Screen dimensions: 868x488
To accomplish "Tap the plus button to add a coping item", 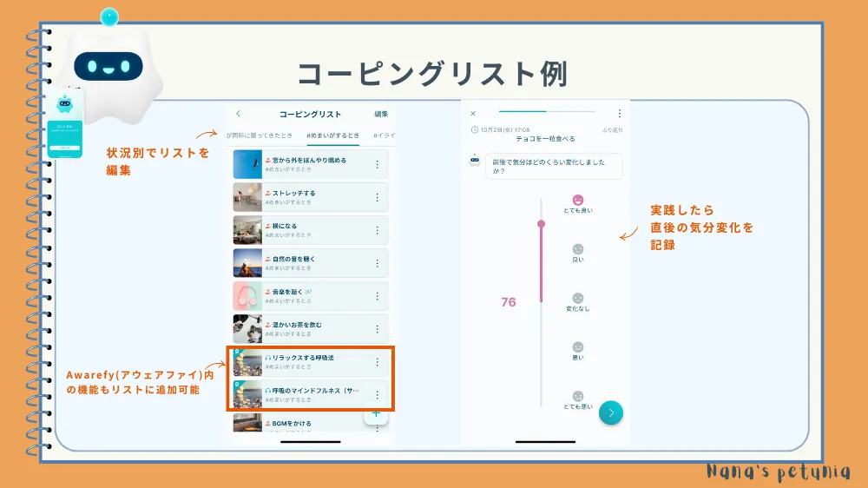I will coord(376,414).
